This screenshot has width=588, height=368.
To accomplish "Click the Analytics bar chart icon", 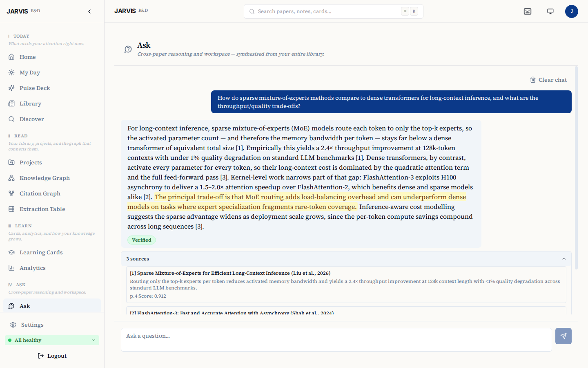I will pyautogui.click(x=11, y=268).
